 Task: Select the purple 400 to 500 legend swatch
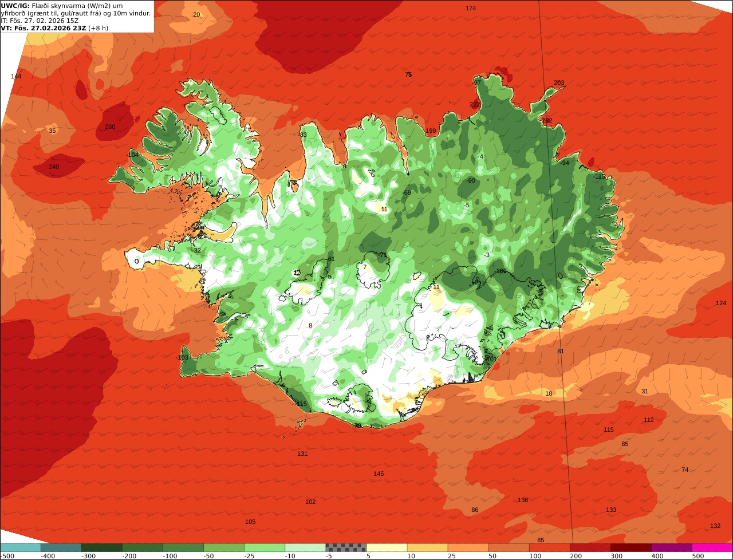click(x=671, y=547)
